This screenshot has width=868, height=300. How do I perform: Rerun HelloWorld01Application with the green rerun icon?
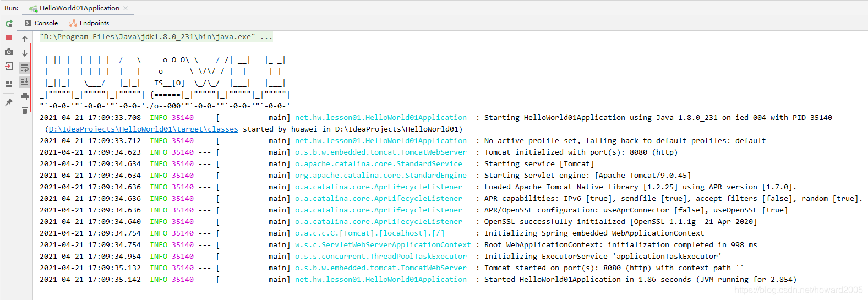tap(9, 23)
